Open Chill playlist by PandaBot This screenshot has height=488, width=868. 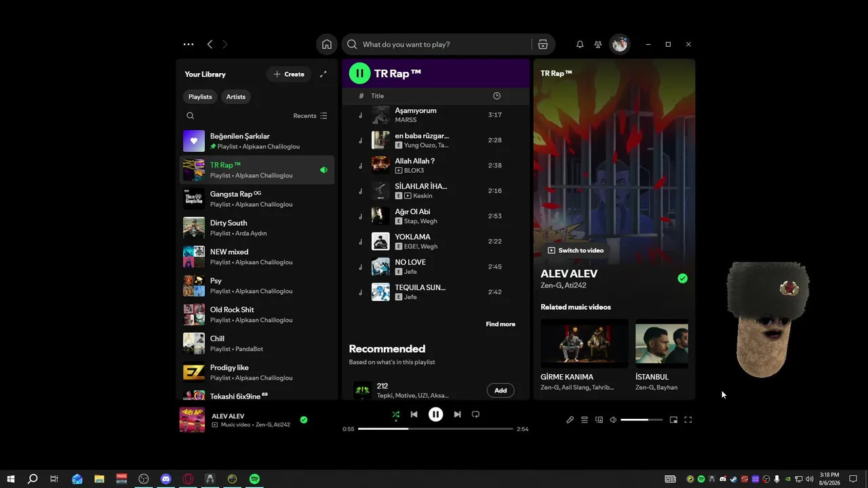[257, 344]
